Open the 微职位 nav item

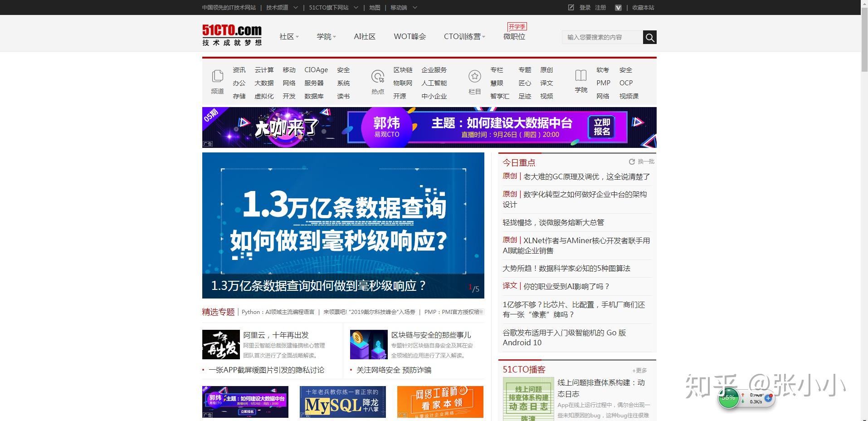click(x=514, y=37)
